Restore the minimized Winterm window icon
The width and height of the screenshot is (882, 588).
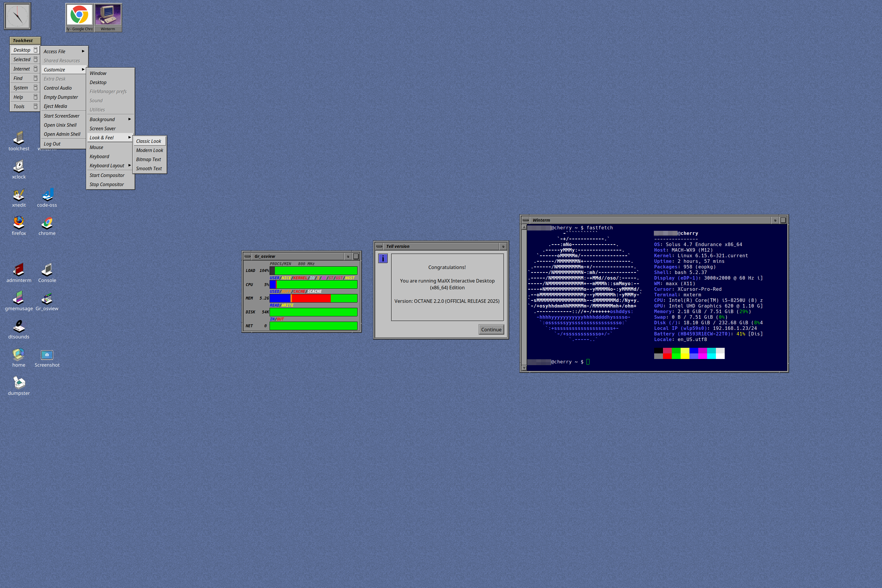pyautogui.click(x=108, y=18)
